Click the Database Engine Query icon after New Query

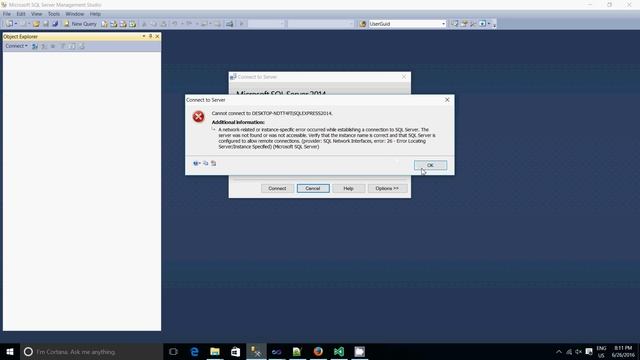pyautogui.click(x=104, y=24)
